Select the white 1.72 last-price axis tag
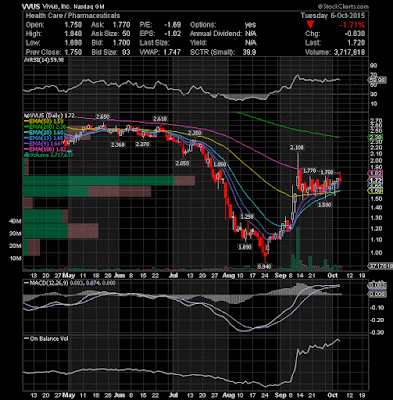This screenshot has height=400, width=393. 375,180
